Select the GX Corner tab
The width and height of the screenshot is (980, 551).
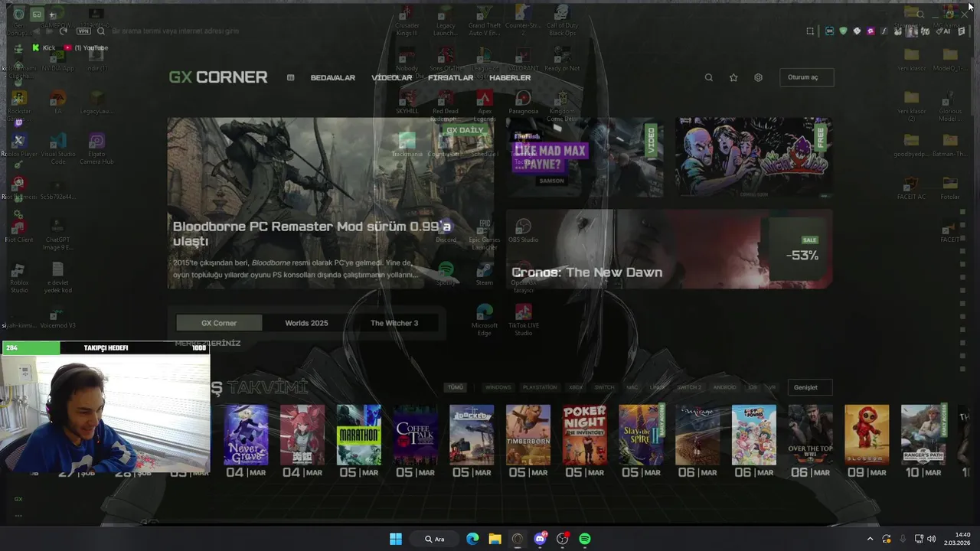(219, 323)
